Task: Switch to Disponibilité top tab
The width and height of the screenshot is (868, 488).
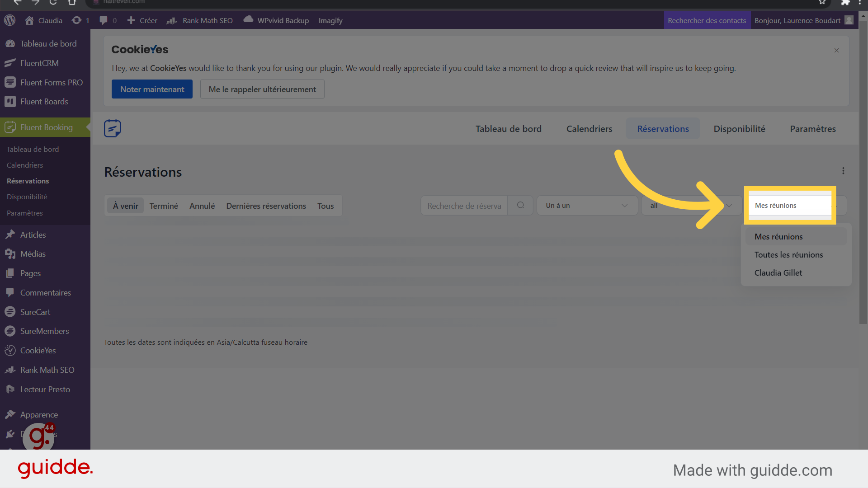Action: click(739, 129)
